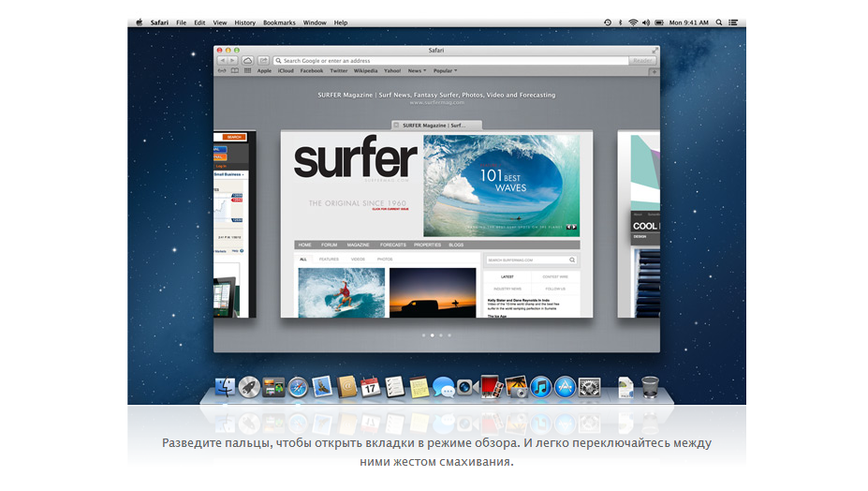The width and height of the screenshot is (868, 491).
Task: Open the Twitter bookmark link
Action: click(x=339, y=71)
